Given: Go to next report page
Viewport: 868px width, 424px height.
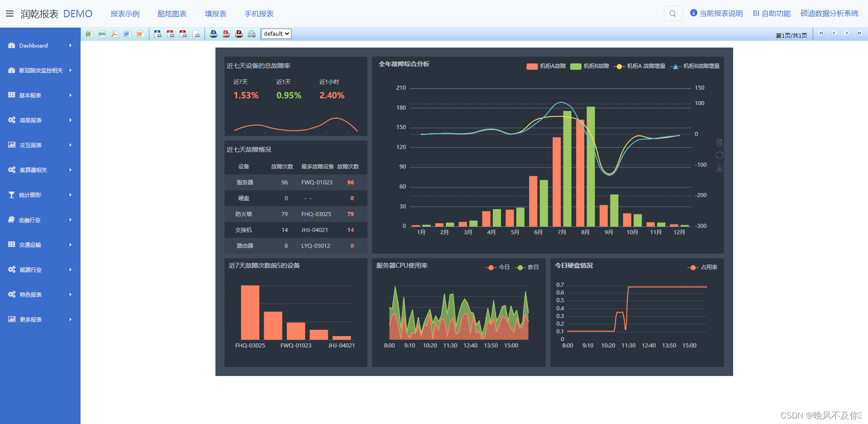Looking at the screenshot, I should (x=846, y=34).
